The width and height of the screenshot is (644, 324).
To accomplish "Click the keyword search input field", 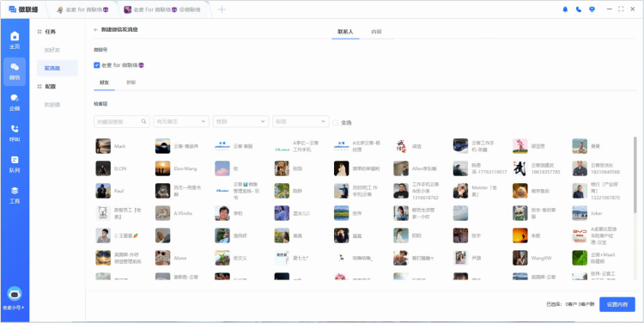I will (122, 121).
